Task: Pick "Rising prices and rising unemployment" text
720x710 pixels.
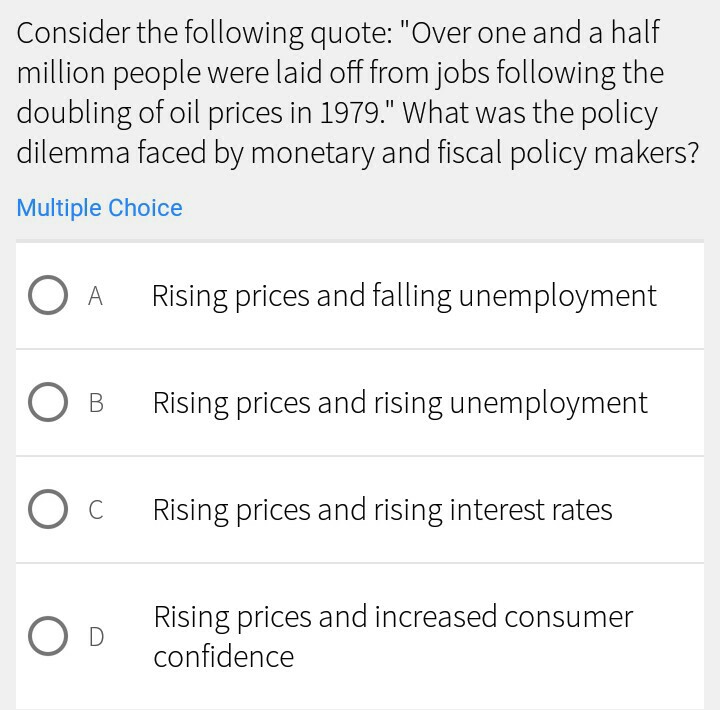Action: pyautogui.click(x=400, y=403)
